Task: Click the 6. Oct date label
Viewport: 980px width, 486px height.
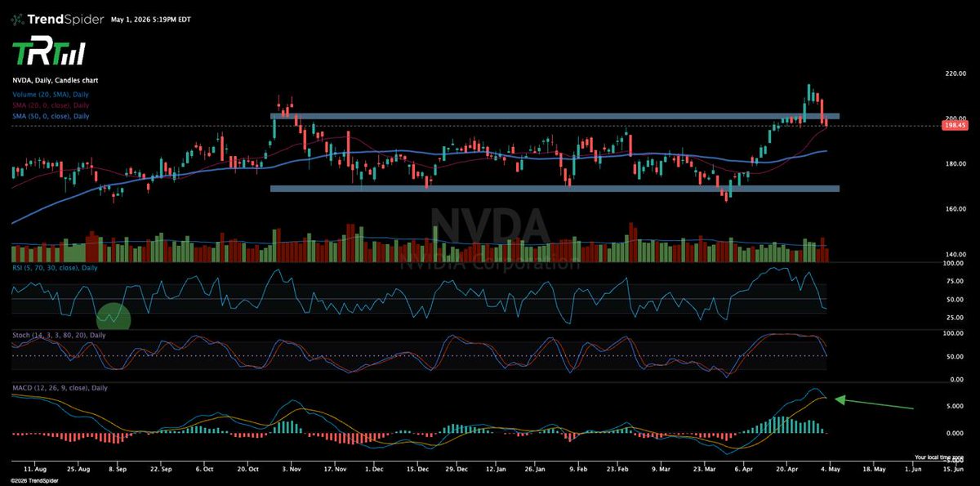Action: pyautogui.click(x=204, y=471)
